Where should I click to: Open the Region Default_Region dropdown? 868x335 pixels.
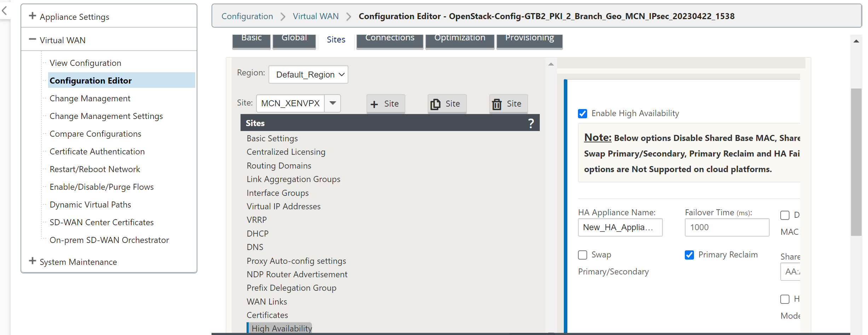[308, 74]
